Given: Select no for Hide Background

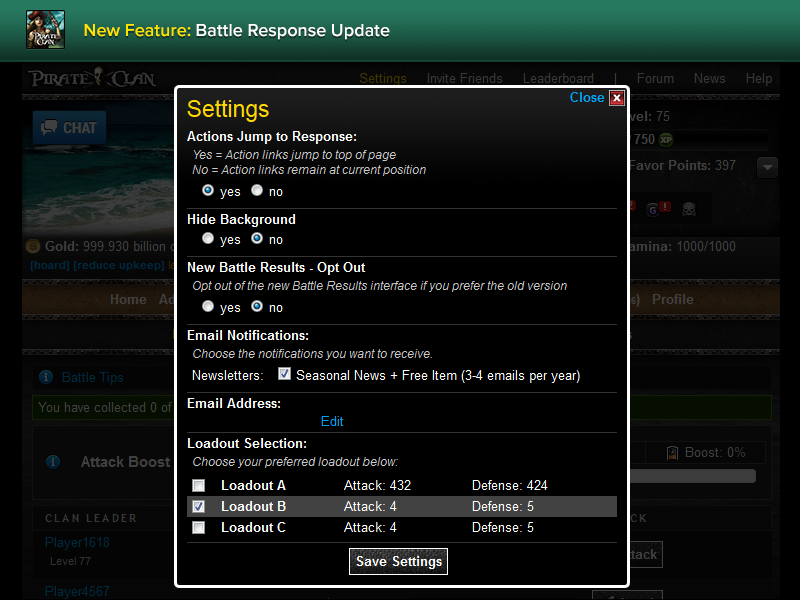Looking at the screenshot, I should click(257, 238).
